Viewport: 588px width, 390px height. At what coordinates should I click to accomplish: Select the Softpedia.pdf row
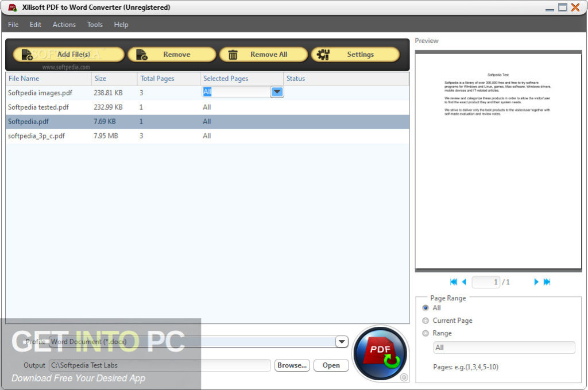207,122
